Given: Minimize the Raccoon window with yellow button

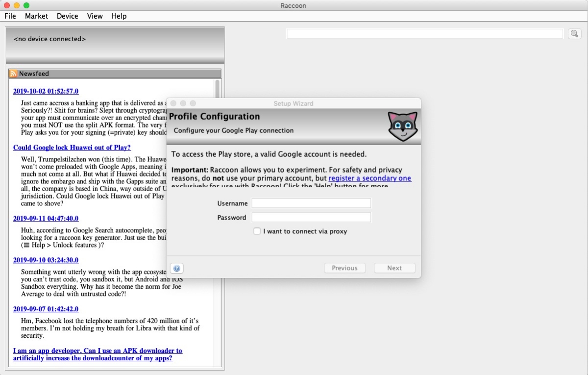Looking at the screenshot, I should (x=17, y=5).
